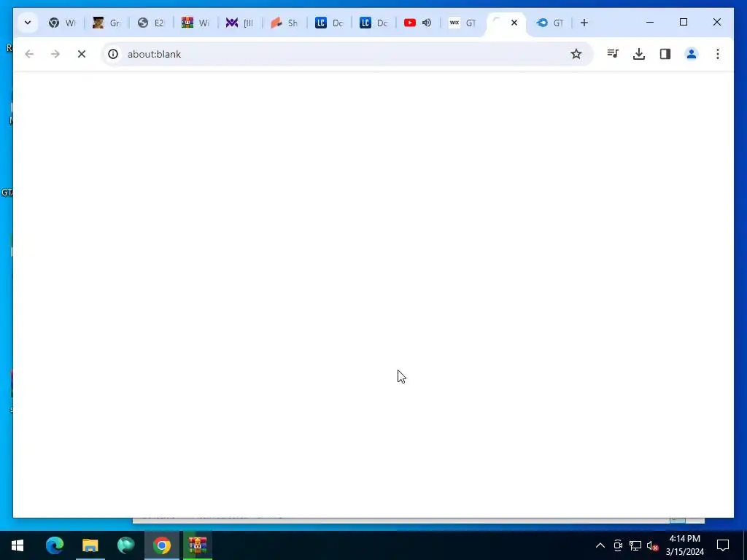Open media controls icon
Image resolution: width=747 pixels, height=560 pixels.
pyautogui.click(x=613, y=54)
